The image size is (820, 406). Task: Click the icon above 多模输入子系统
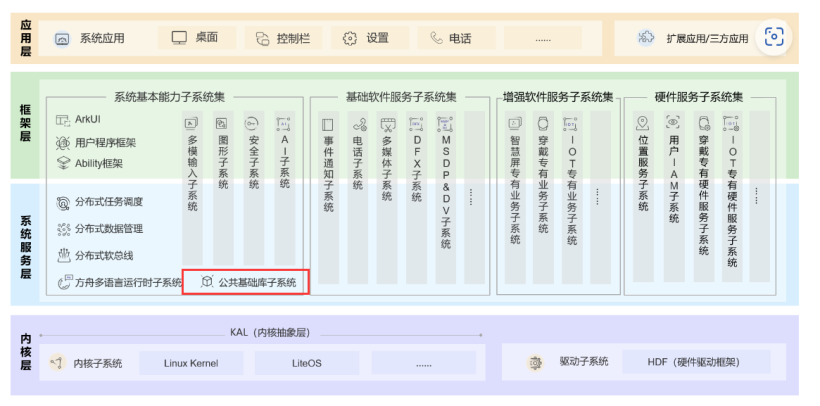tap(192, 123)
